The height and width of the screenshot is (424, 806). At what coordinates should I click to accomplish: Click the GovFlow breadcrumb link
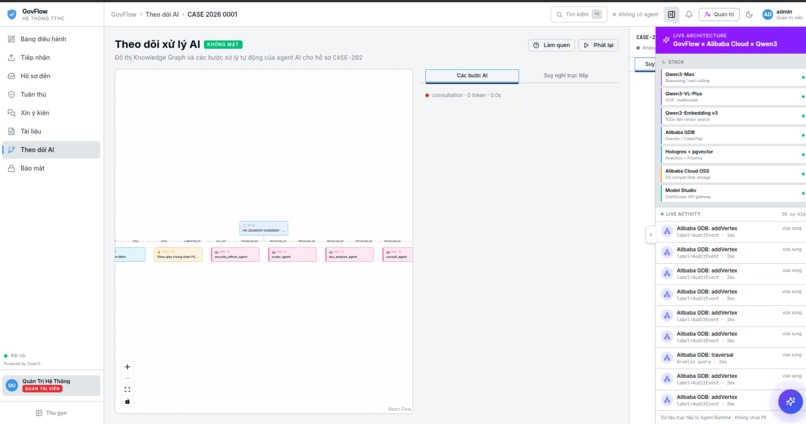[124, 14]
